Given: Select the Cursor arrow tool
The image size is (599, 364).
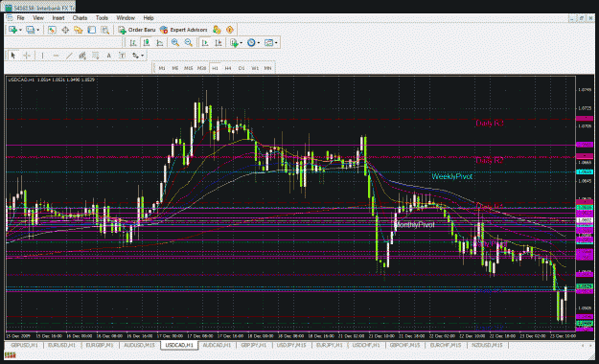Looking at the screenshot, I should (x=13, y=56).
